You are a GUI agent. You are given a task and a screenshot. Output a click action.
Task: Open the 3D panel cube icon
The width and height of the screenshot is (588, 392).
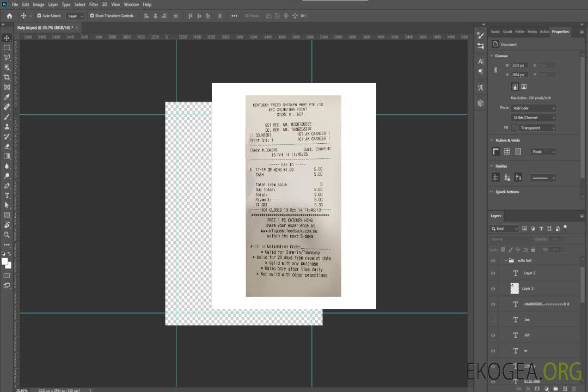point(480,103)
